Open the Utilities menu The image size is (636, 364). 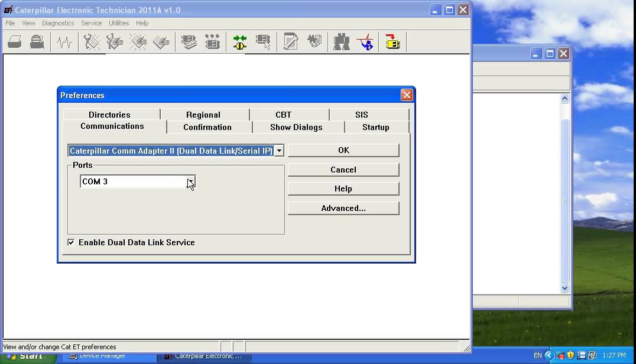tap(119, 23)
